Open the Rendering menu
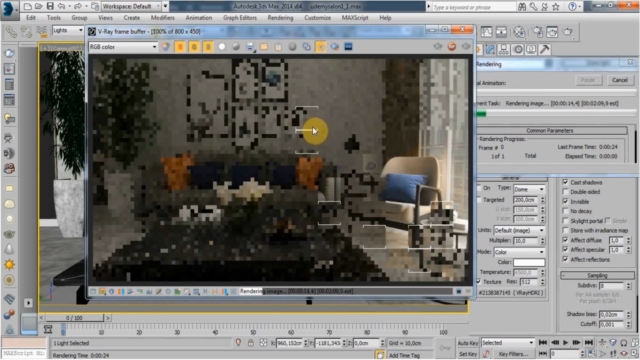 pyautogui.click(x=280, y=18)
